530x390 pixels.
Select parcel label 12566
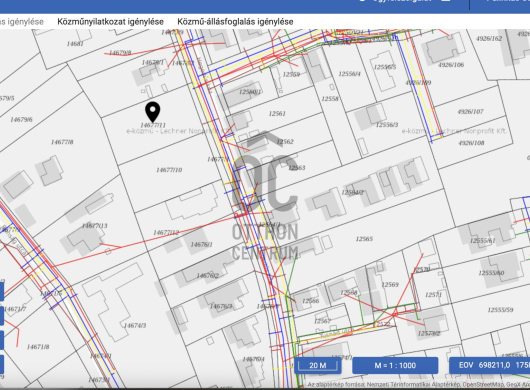click(310, 301)
